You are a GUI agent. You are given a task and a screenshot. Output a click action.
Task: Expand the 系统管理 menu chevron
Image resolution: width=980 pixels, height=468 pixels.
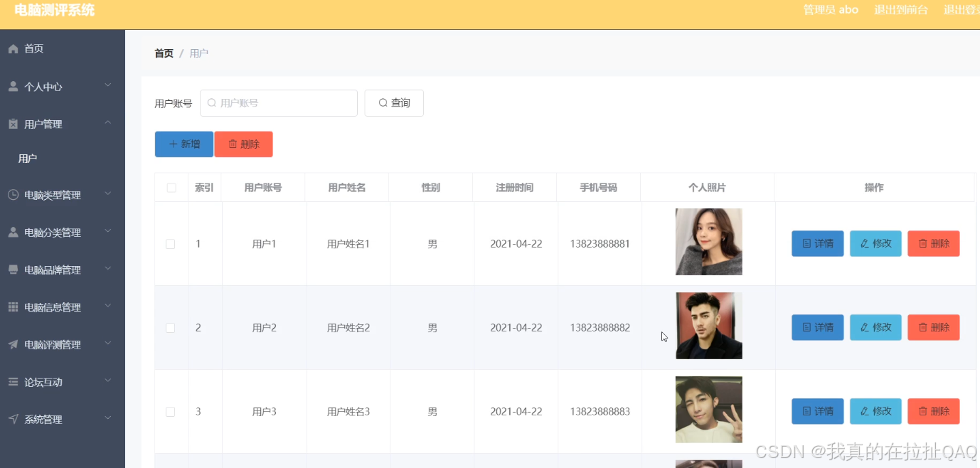108,418
